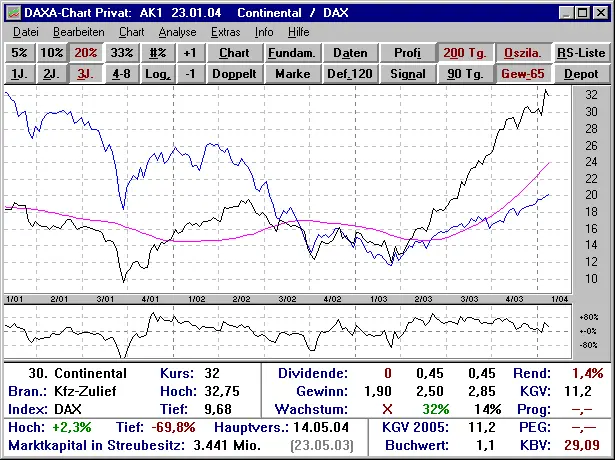Click the Doppelt button
Screen dimensions: 615x460
coord(235,74)
